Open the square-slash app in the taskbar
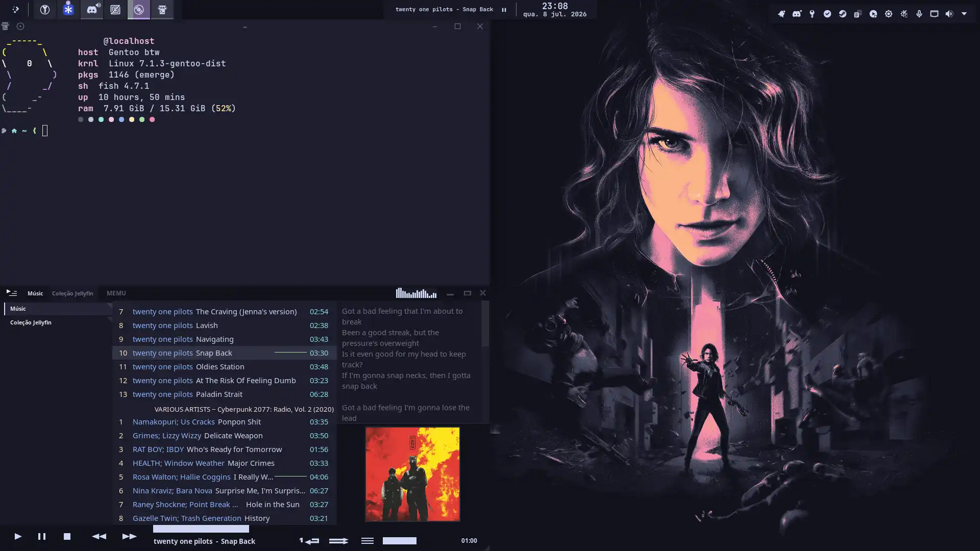980x551 pixels. point(115,10)
